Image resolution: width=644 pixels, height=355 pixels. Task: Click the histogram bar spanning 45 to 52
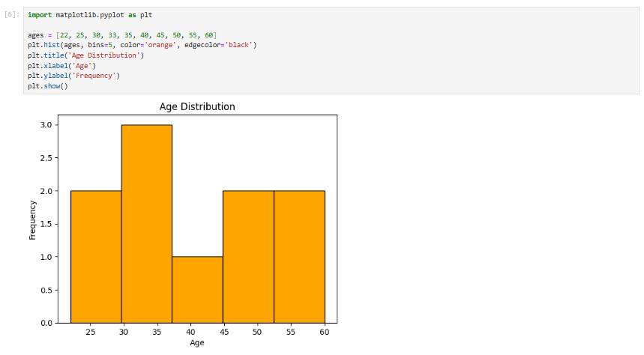click(248, 257)
